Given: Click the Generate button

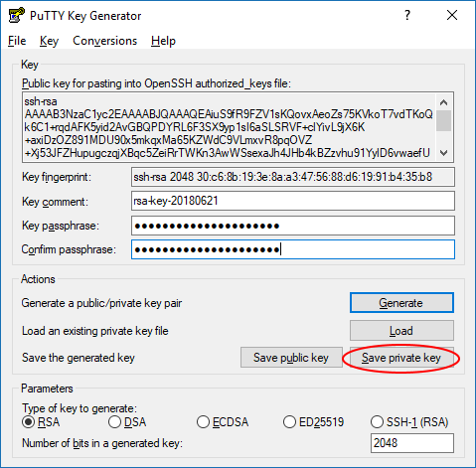Looking at the screenshot, I should [401, 302].
